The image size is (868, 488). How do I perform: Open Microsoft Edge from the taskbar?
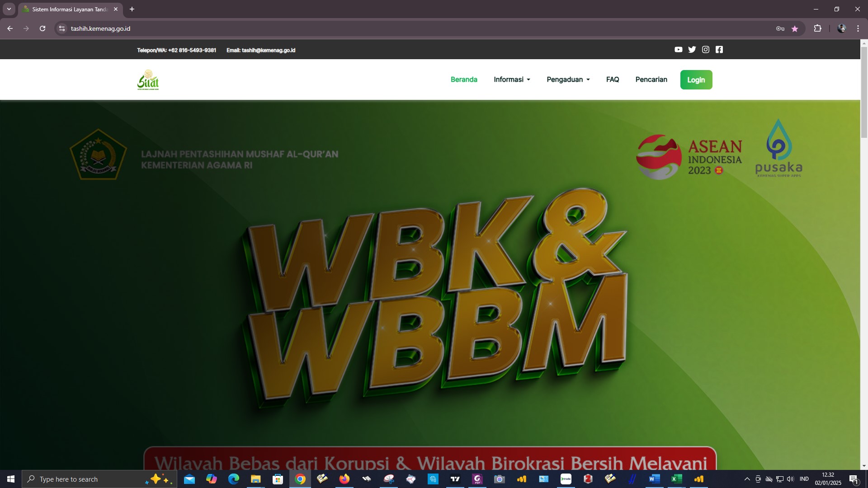point(234,479)
